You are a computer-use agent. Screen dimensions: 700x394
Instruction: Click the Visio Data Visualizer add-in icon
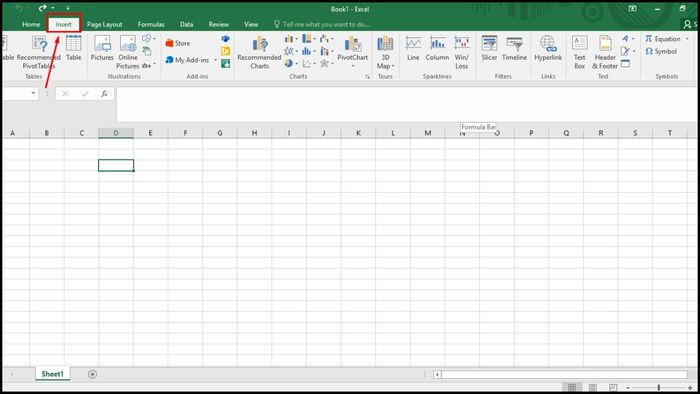point(225,39)
